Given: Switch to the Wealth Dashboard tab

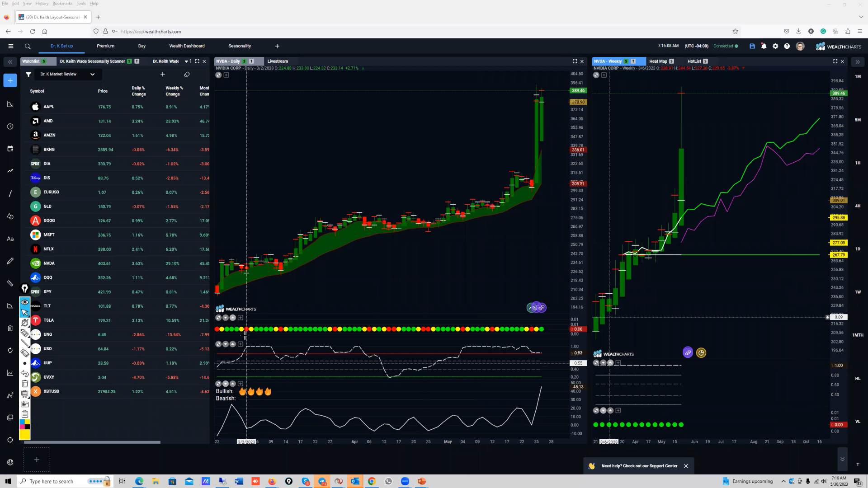Looking at the screenshot, I should point(187,46).
